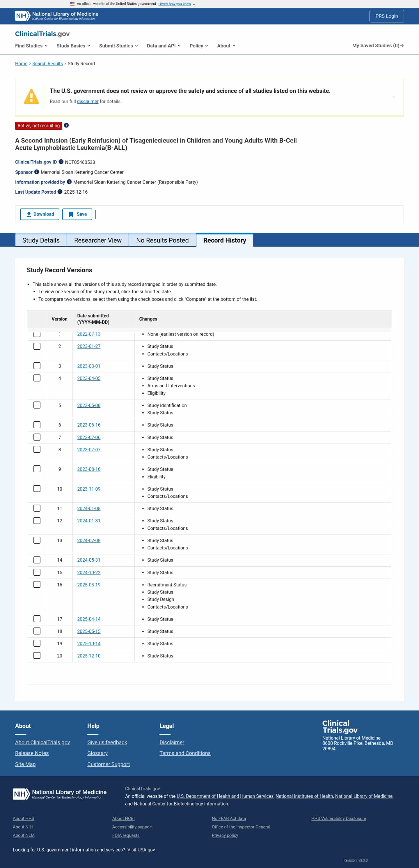The height and width of the screenshot is (868, 419).
Task: Open Office of the Inspector General link
Action: click(x=241, y=827)
